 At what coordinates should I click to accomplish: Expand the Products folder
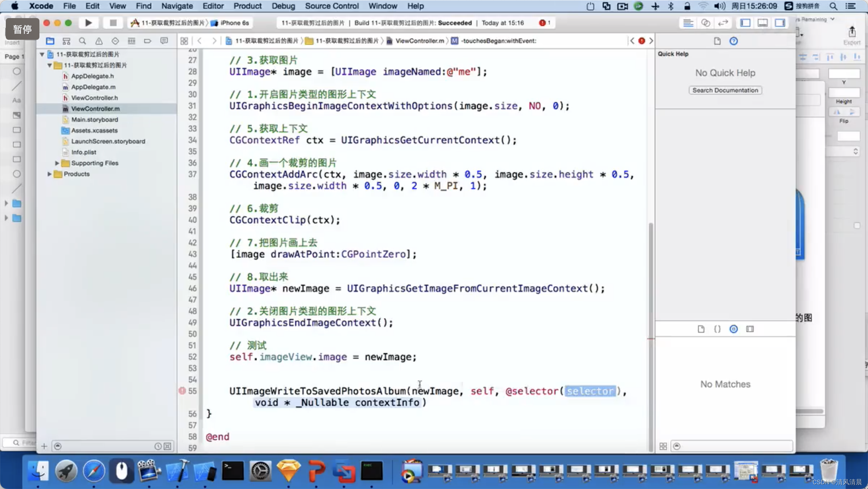pos(49,174)
